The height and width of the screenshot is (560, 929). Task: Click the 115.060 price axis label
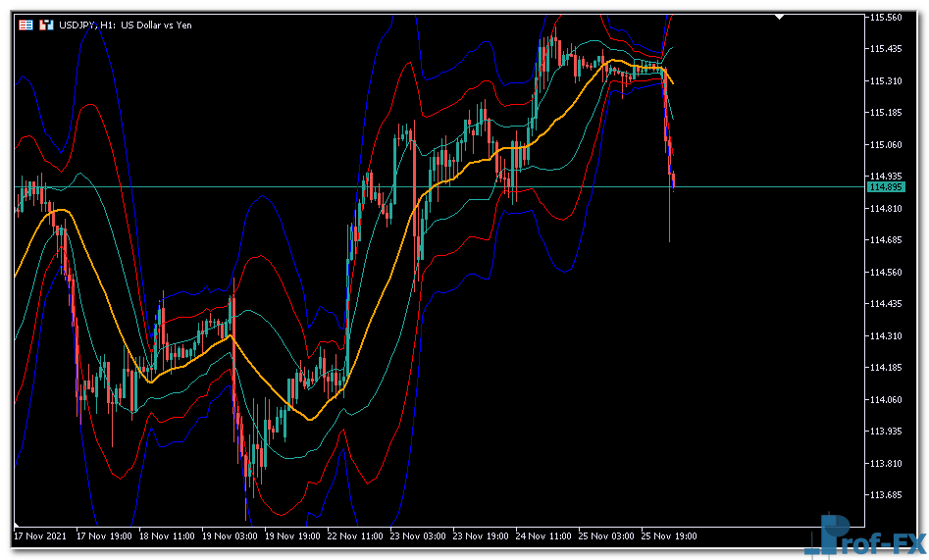coord(885,145)
